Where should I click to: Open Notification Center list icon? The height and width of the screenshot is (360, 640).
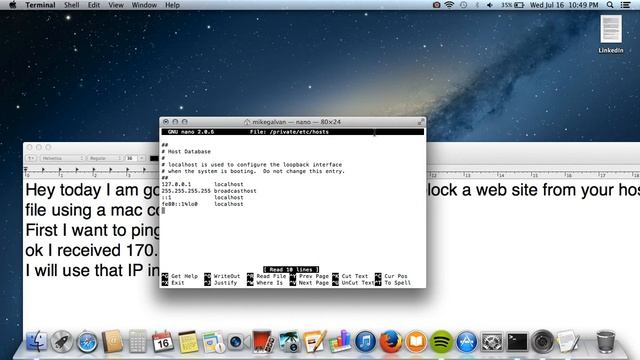pyautogui.click(x=625, y=5)
